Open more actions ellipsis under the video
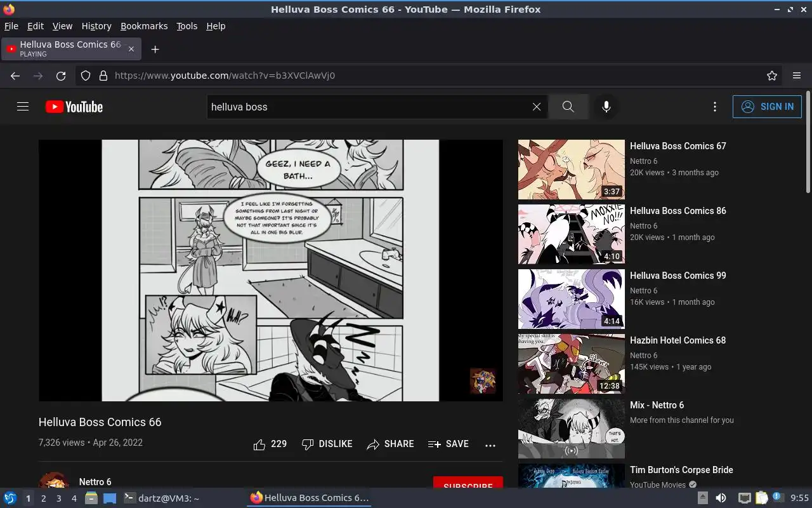The height and width of the screenshot is (508, 812). (x=490, y=445)
